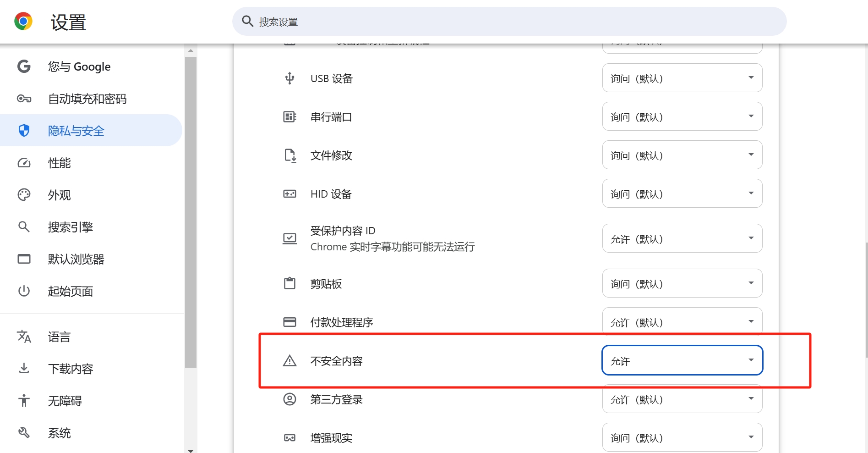Open the 第三方登录 permission dropdown

(682, 399)
